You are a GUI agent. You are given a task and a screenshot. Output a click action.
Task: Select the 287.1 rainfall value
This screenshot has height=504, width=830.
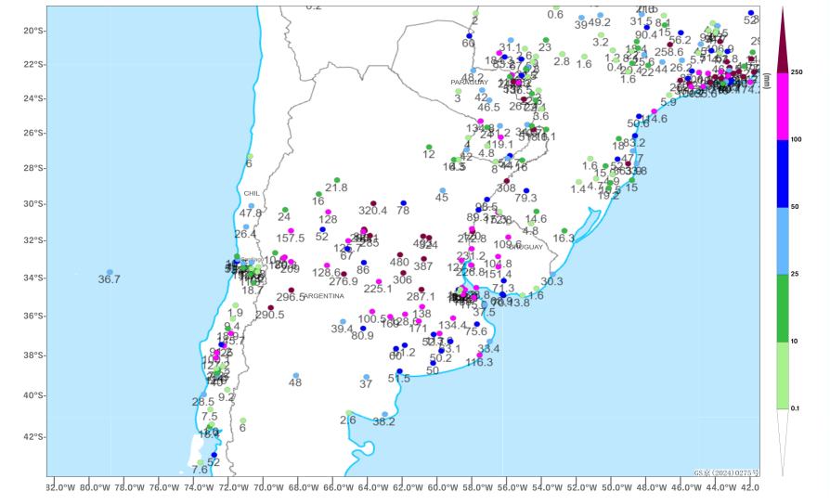coord(421,297)
